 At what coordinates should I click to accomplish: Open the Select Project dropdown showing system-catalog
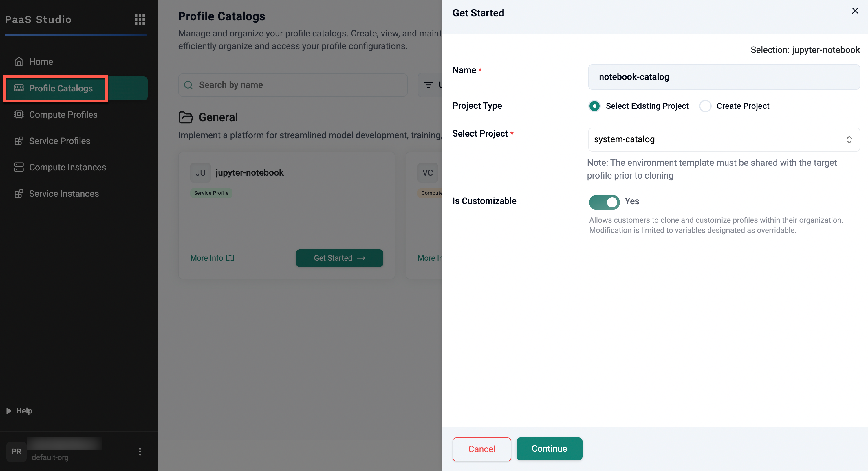(724, 139)
